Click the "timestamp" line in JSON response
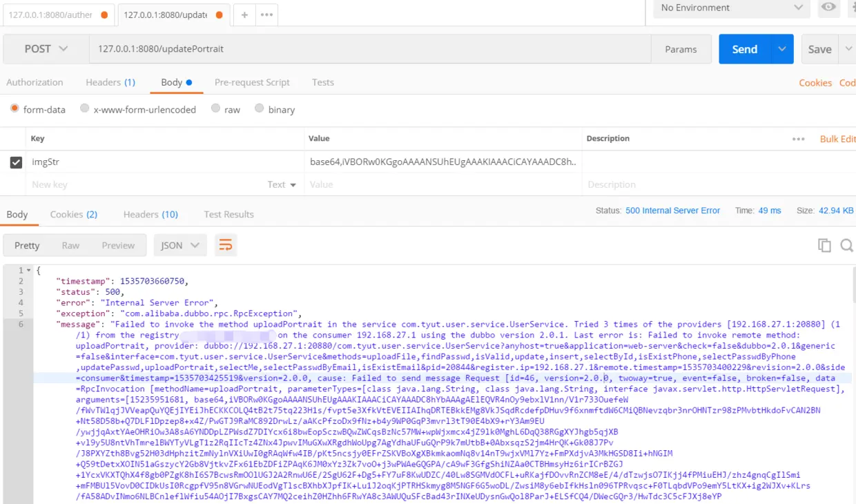856x504 pixels. [121, 281]
